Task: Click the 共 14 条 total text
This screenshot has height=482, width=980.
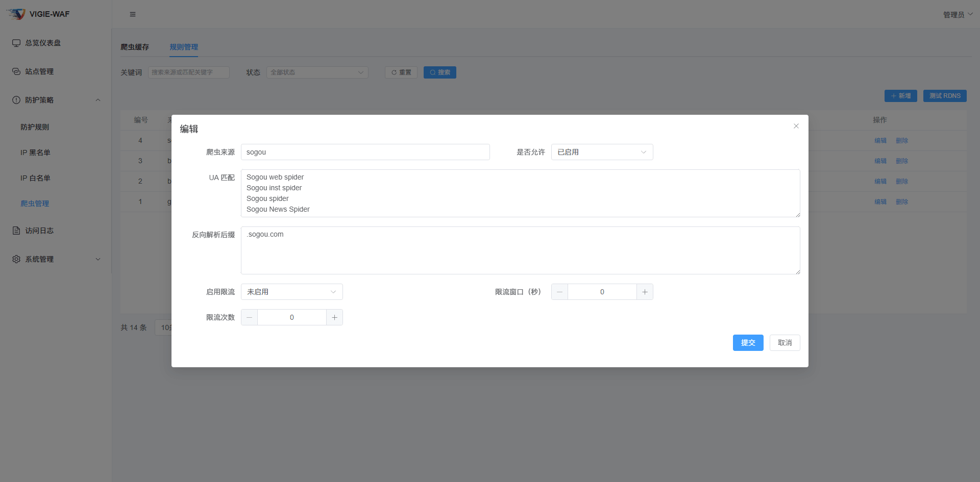Action: [x=134, y=327]
